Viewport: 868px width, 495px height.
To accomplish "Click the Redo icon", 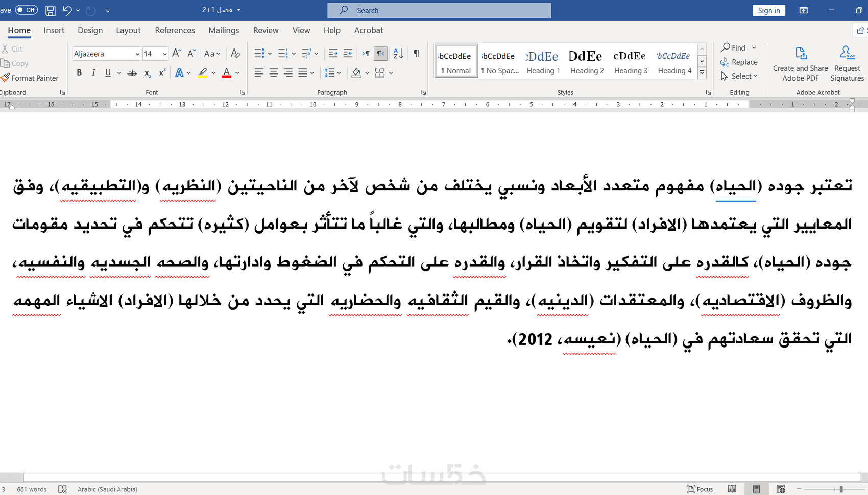I will pos(91,10).
